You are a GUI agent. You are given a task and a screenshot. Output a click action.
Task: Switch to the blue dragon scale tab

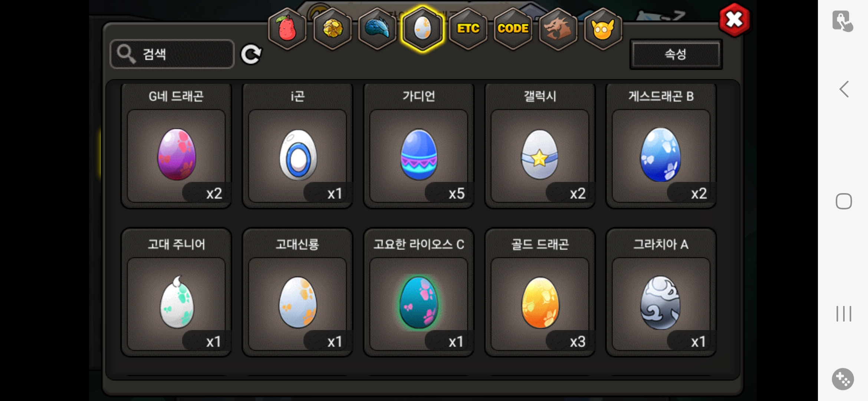[x=377, y=29]
